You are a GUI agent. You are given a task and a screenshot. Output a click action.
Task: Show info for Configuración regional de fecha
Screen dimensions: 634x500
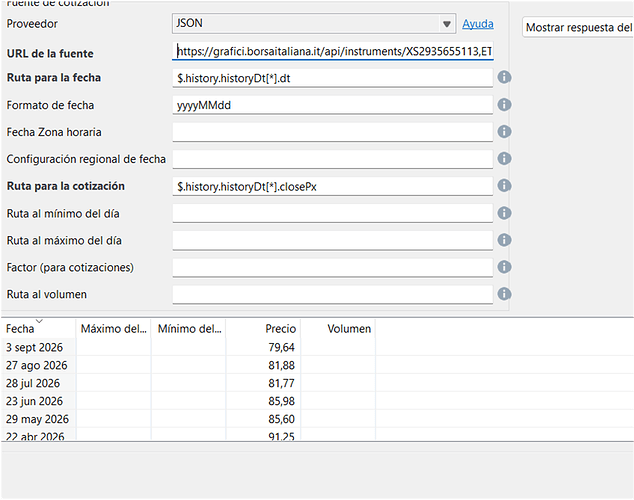pos(504,158)
